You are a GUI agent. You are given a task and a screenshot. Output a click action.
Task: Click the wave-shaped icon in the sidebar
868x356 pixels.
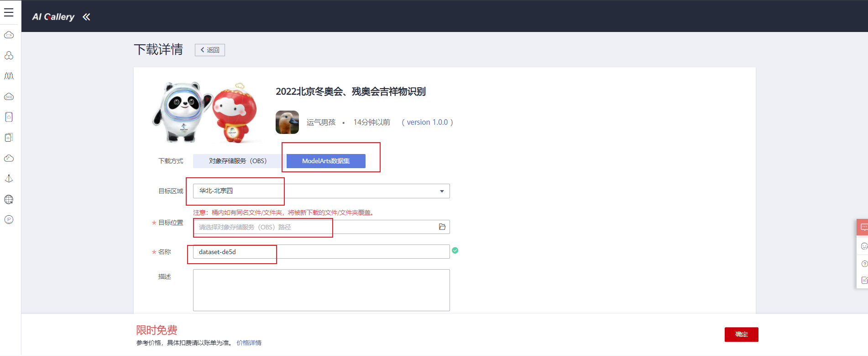[x=9, y=76]
